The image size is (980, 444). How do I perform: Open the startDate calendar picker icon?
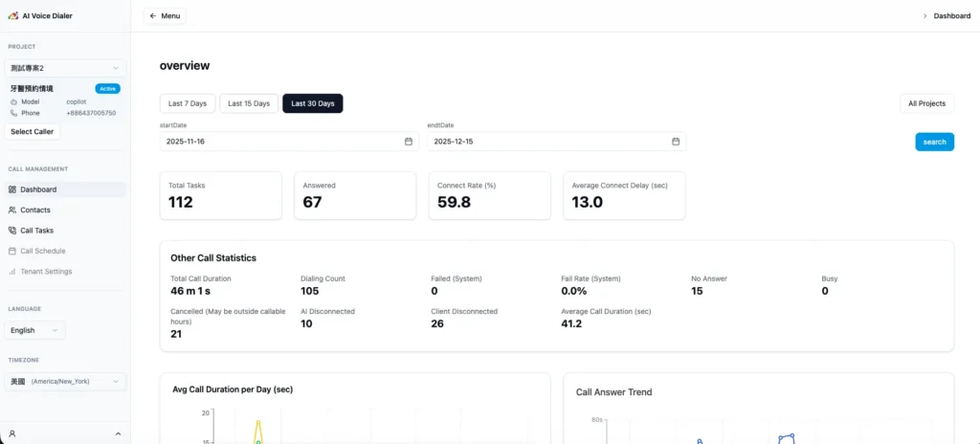point(408,142)
